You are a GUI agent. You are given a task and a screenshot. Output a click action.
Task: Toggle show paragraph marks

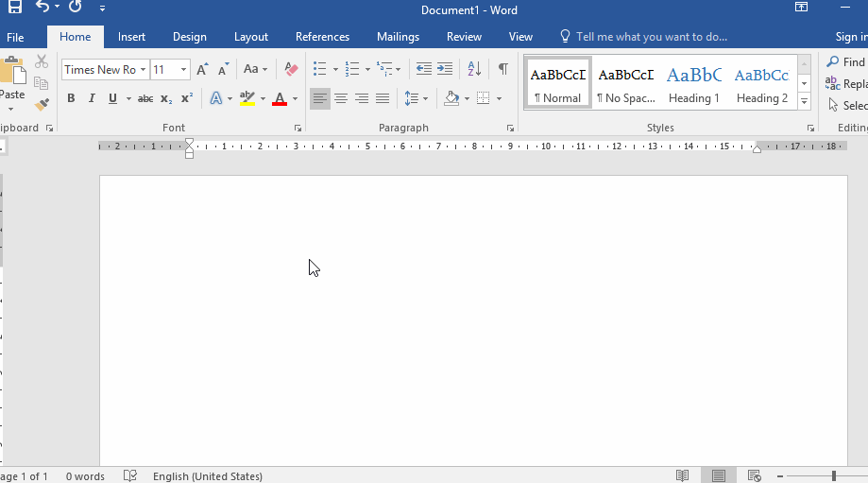(502, 69)
